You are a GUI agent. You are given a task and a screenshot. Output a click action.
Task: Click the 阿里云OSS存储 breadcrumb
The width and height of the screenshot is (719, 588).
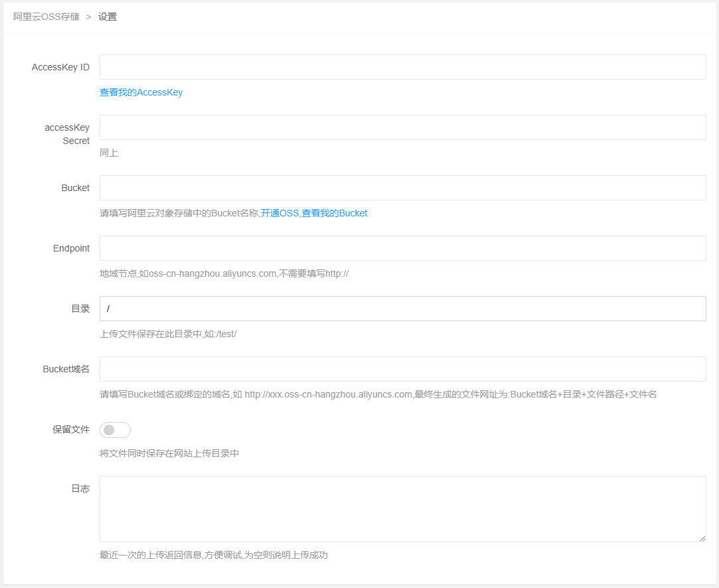pyautogui.click(x=46, y=17)
